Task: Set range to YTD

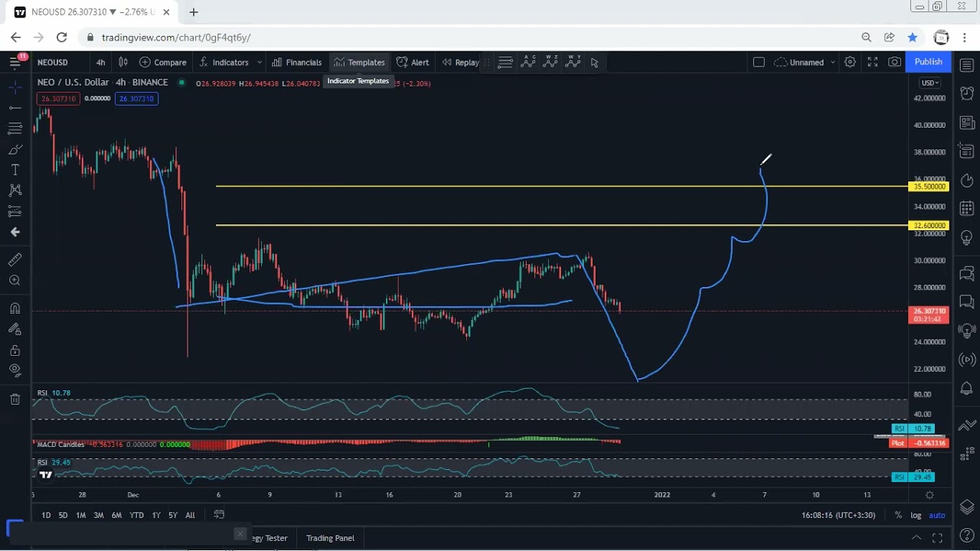Action: pyautogui.click(x=136, y=515)
